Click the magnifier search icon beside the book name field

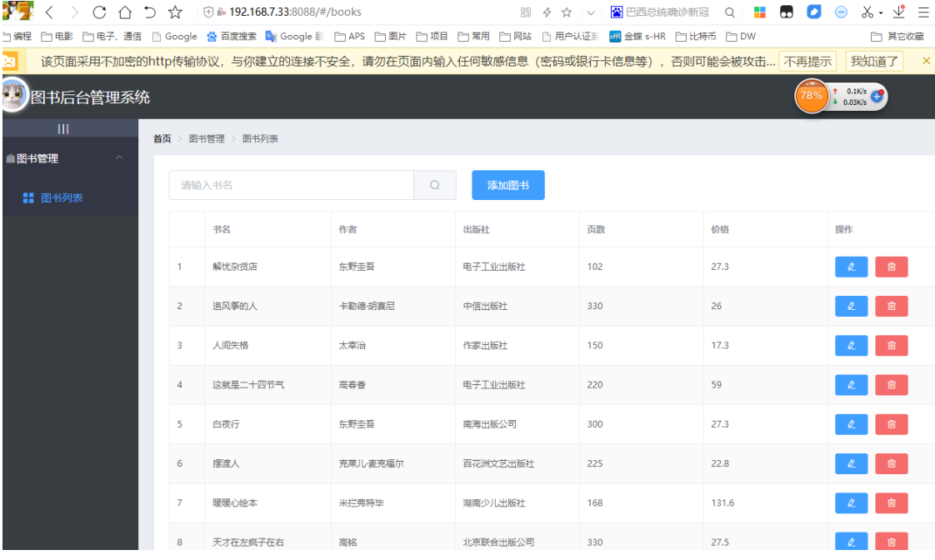(435, 184)
